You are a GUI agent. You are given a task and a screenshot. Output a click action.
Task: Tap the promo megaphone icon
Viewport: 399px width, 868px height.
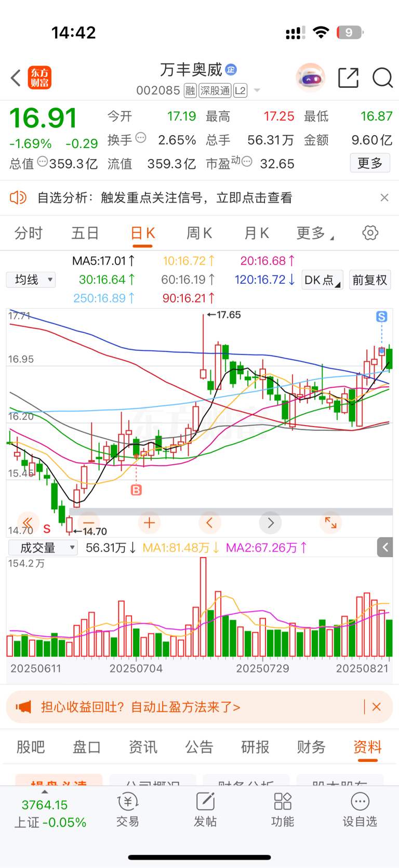pyautogui.click(x=23, y=707)
